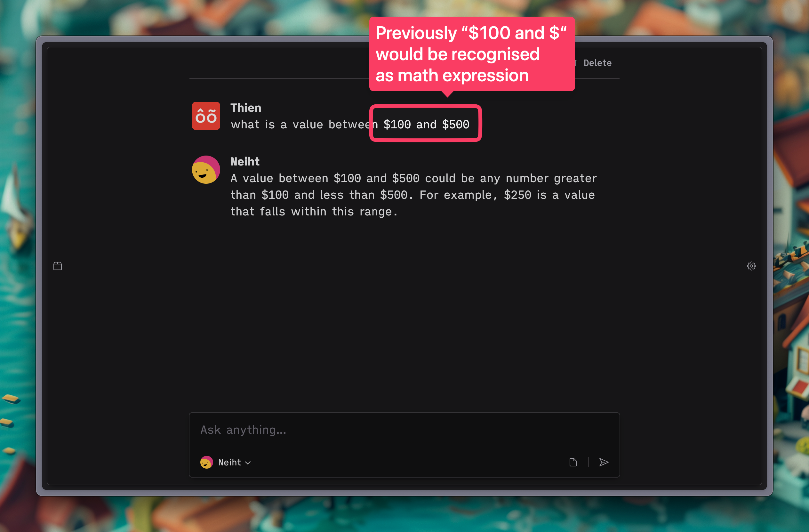Attach a file with the document icon
This screenshot has height=532, width=809.
point(573,462)
